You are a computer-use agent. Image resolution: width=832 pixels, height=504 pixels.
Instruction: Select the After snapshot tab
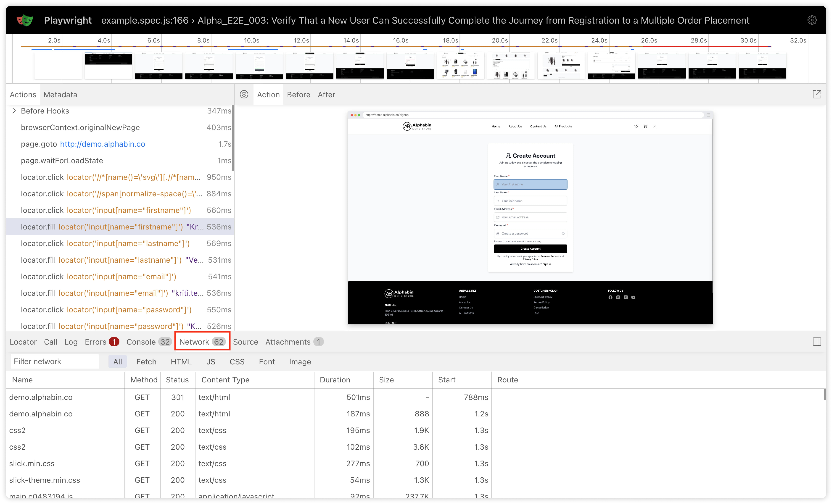pyautogui.click(x=326, y=94)
